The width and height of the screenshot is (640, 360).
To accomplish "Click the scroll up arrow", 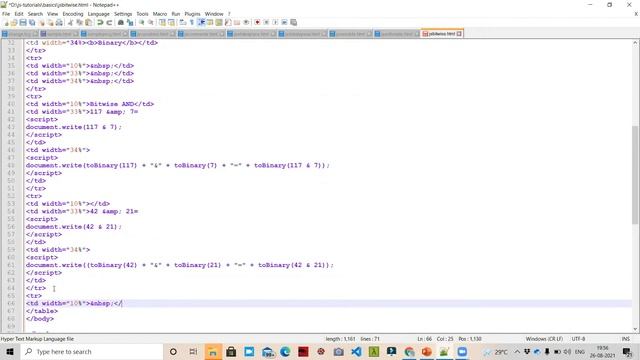I will tap(636, 42).
